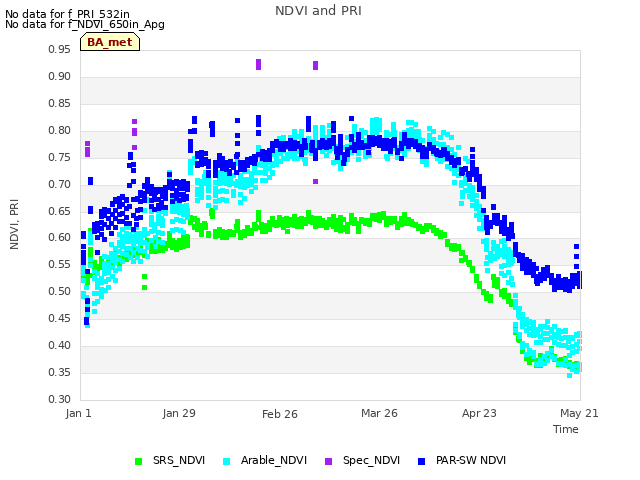Click the 0.35 y-axis tick label

pyautogui.click(x=60, y=372)
